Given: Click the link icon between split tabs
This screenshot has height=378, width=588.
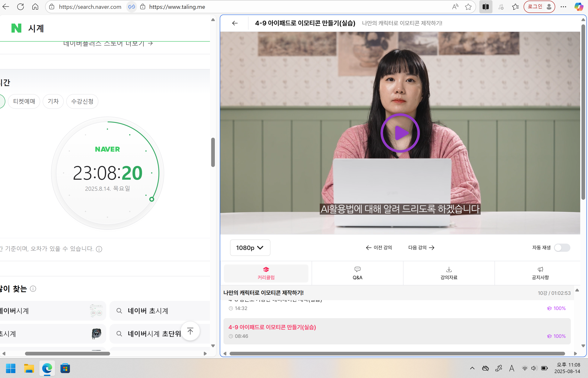Looking at the screenshot, I should [132, 7].
